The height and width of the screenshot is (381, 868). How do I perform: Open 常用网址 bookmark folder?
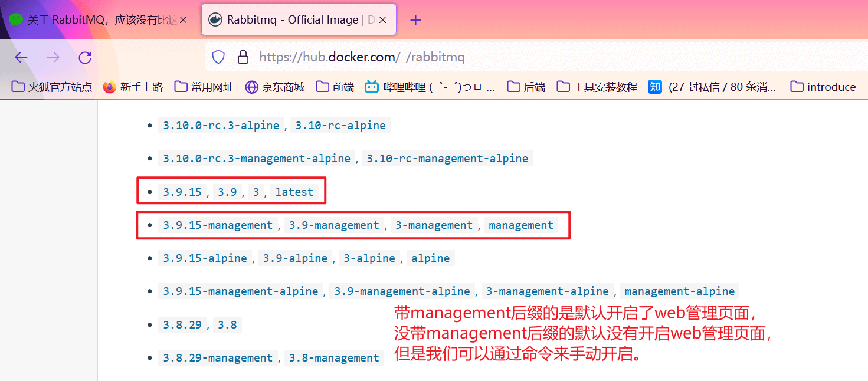click(204, 87)
